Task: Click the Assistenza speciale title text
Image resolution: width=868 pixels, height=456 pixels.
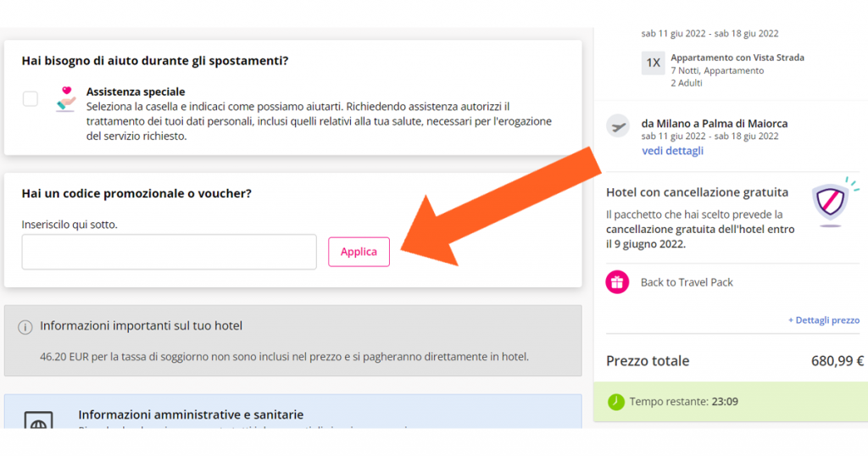Action: click(x=136, y=92)
